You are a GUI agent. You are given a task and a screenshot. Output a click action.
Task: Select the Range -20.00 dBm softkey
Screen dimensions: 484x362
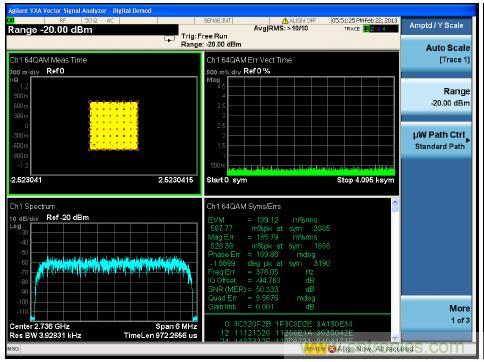(x=436, y=97)
